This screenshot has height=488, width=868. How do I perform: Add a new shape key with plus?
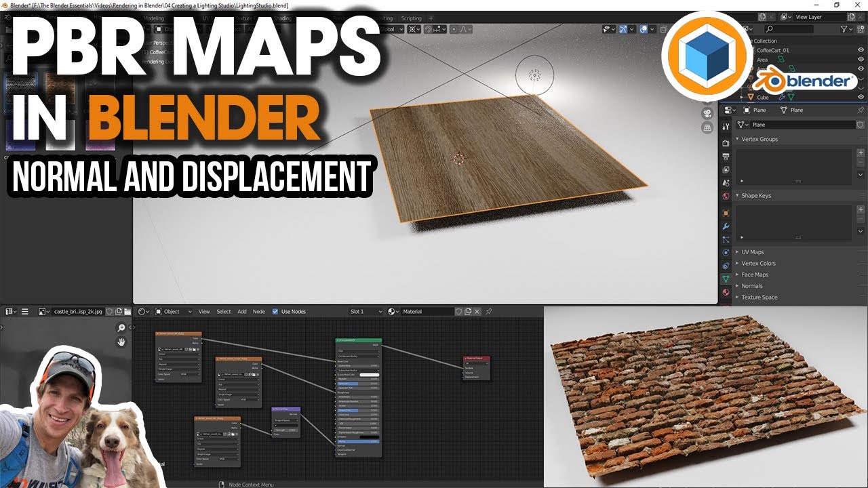tap(861, 209)
